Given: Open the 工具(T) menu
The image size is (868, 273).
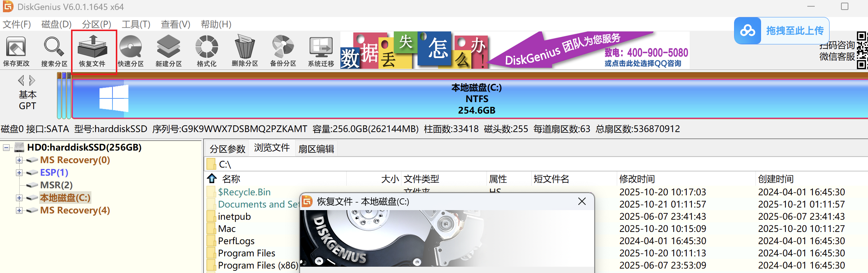Looking at the screenshot, I should [x=136, y=24].
